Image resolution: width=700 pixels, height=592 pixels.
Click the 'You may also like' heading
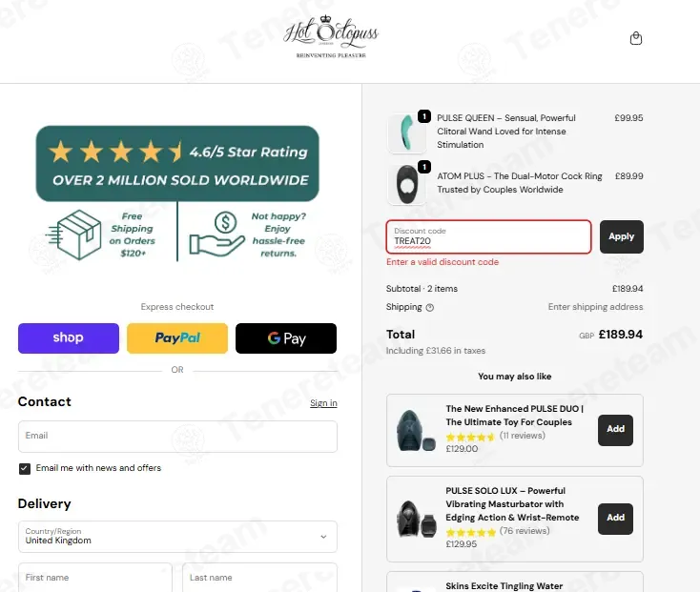click(515, 377)
